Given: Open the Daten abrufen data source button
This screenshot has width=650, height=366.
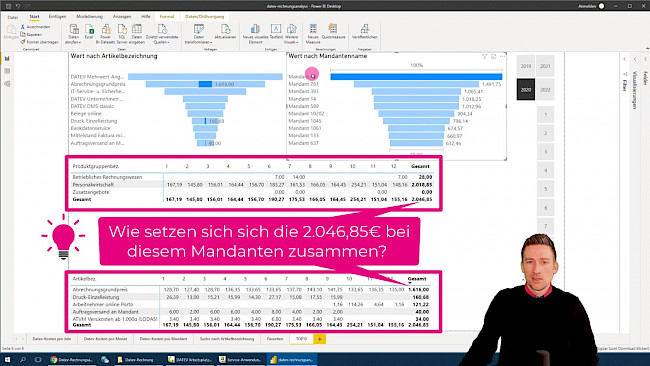Looking at the screenshot, I should [x=73, y=34].
